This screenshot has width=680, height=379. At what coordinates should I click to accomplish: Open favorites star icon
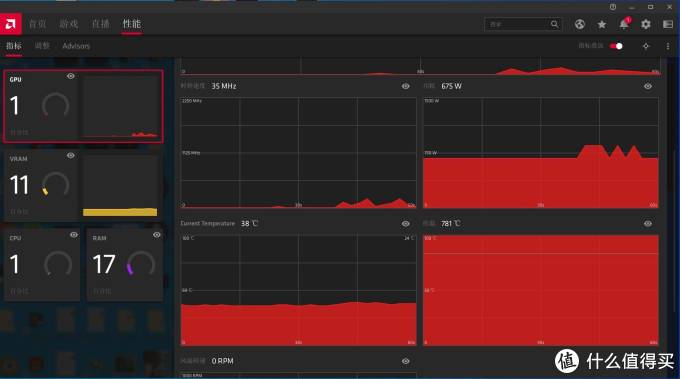point(602,24)
